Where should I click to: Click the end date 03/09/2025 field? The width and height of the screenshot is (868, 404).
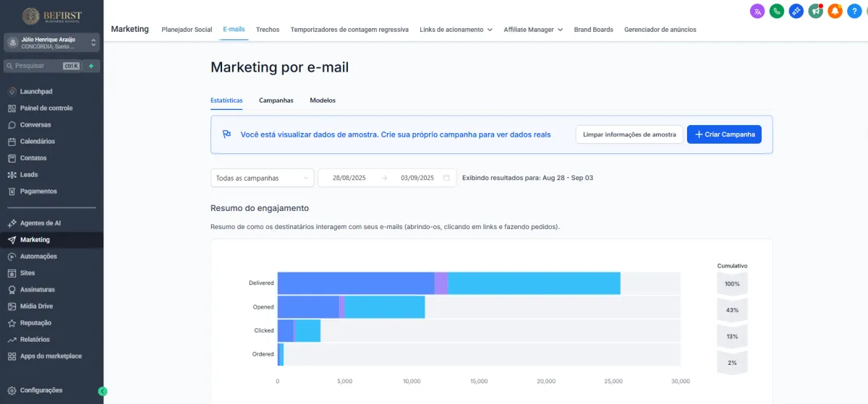click(417, 178)
